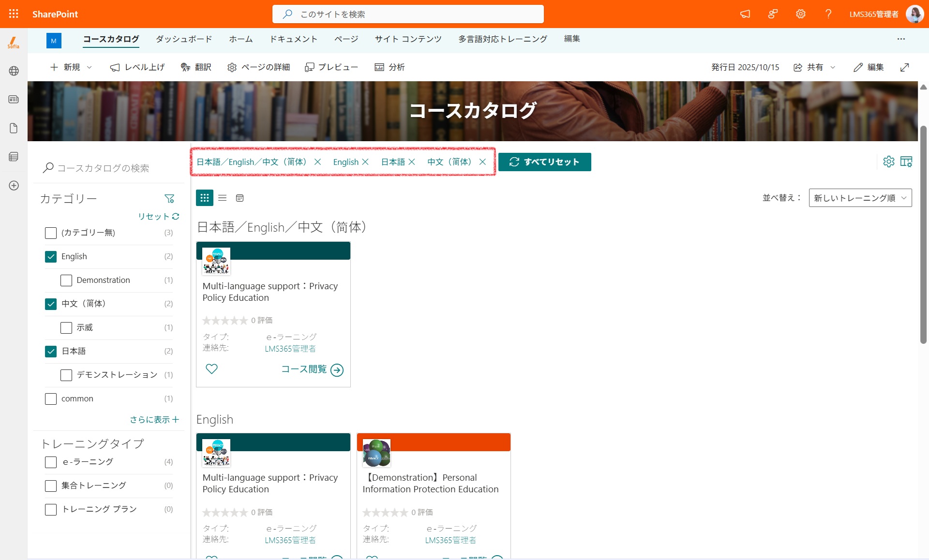Click the 編集 pencil button in toolbar

tap(869, 67)
